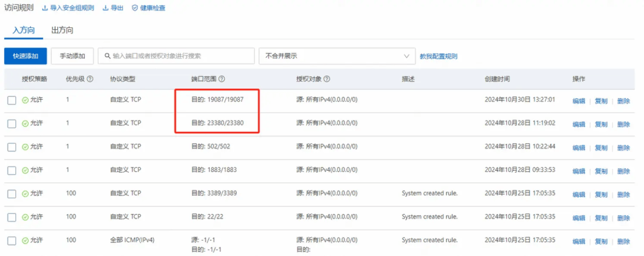This screenshot has height=256, width=644.
Task: Click the allow status icon in the 3389 row
Action: 25,193
